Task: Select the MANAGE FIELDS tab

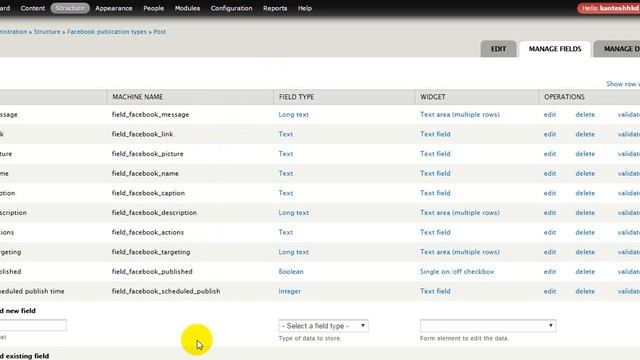Action: coord(555,49)
